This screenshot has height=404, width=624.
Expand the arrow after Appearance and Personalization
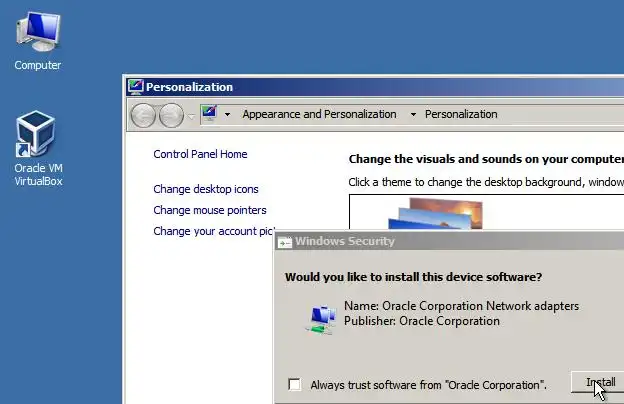click(x=413, y=115)
